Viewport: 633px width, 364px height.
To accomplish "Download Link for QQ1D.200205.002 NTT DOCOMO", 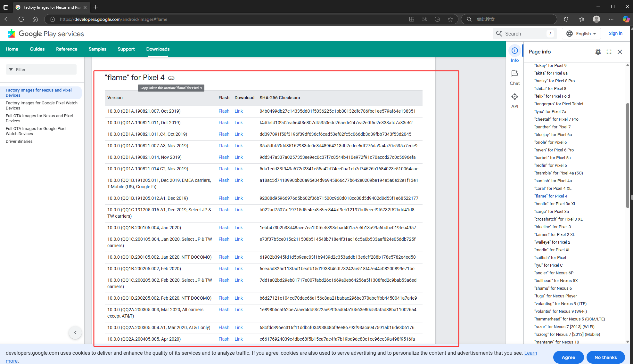I will click(239, 298).
